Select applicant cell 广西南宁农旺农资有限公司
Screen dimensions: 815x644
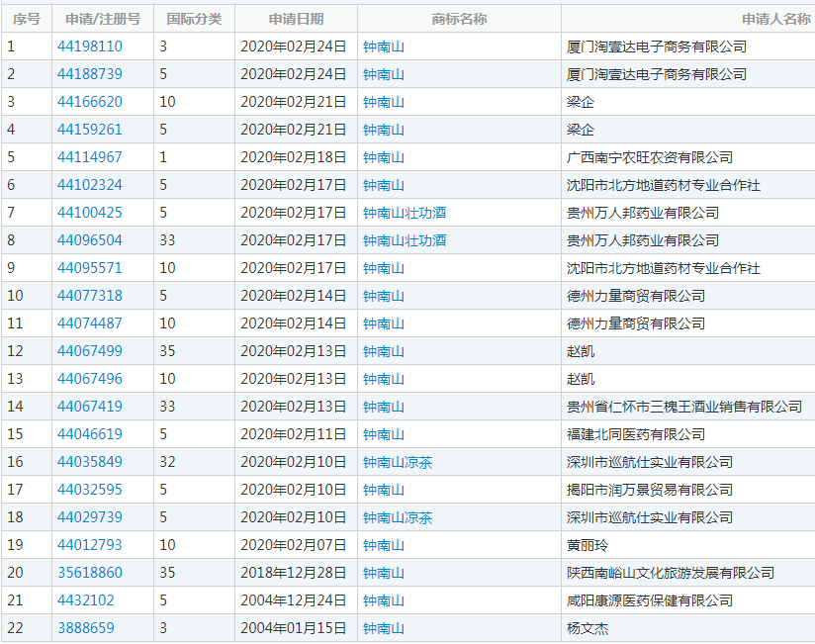[x=649, y=157]
